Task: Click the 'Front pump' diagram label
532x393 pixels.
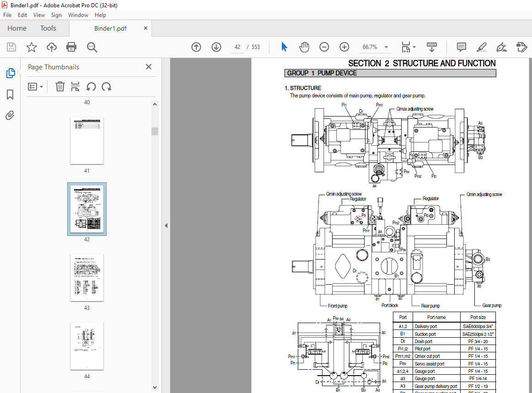Action: coord(338,306)
